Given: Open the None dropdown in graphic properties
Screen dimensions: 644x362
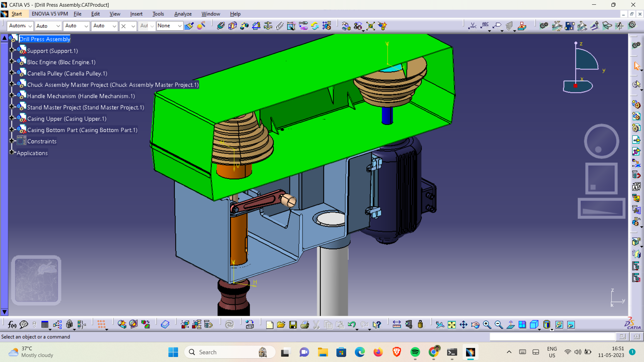Looking at the screenshot, I should (x=179, y=26).
